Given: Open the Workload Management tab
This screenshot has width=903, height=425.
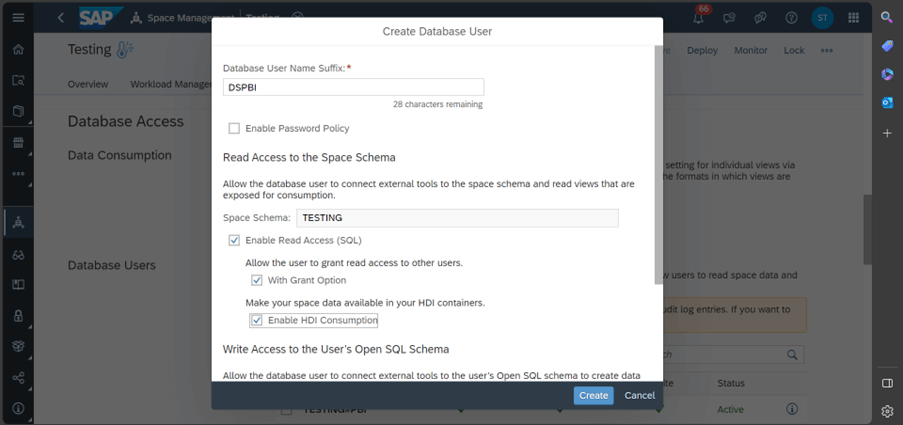Looking at the screenshot, I should (x=171, y=84).
